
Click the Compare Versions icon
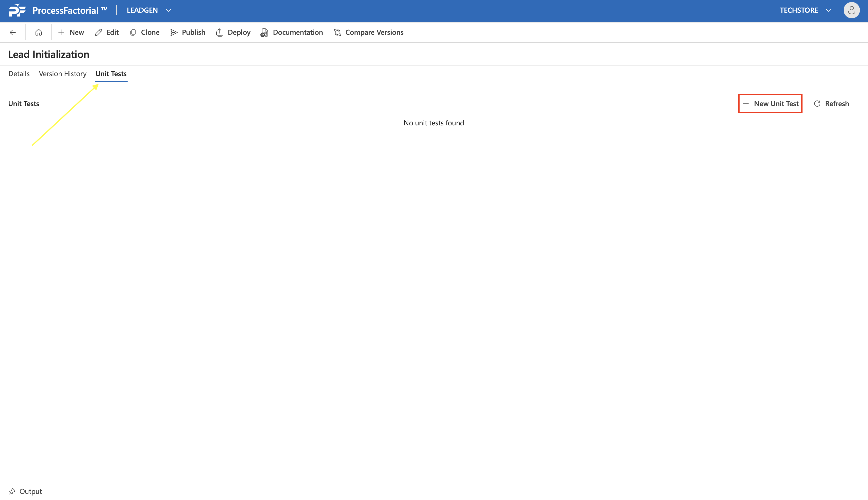(x=338, y=32)
